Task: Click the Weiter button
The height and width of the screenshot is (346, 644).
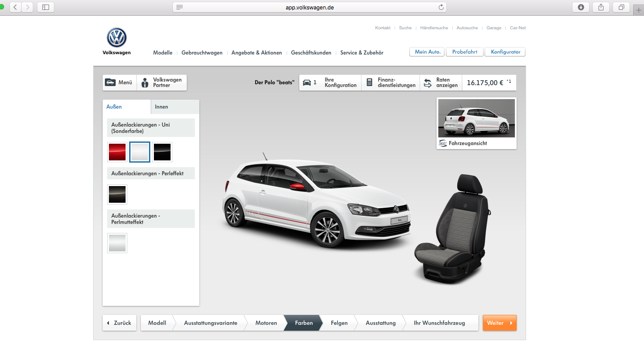Action: 500,323
